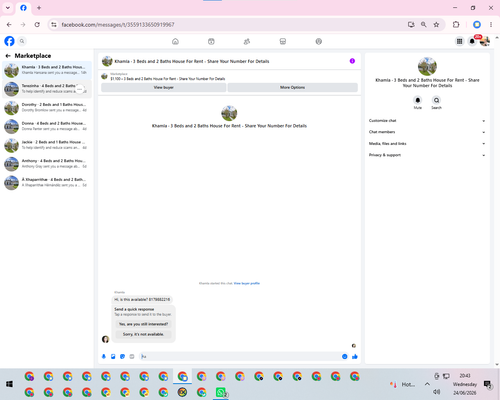Image resolution: width=500 pixels, height=400 pixels.
Task: Open the Khamla conversation in the list
Action: 47,70
